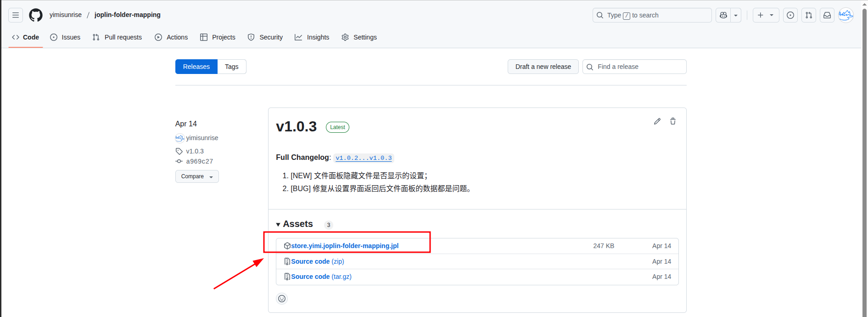Screen dimensions: 868x317
Task: Open the notifications inbox icon
Action: coord(827,15)
